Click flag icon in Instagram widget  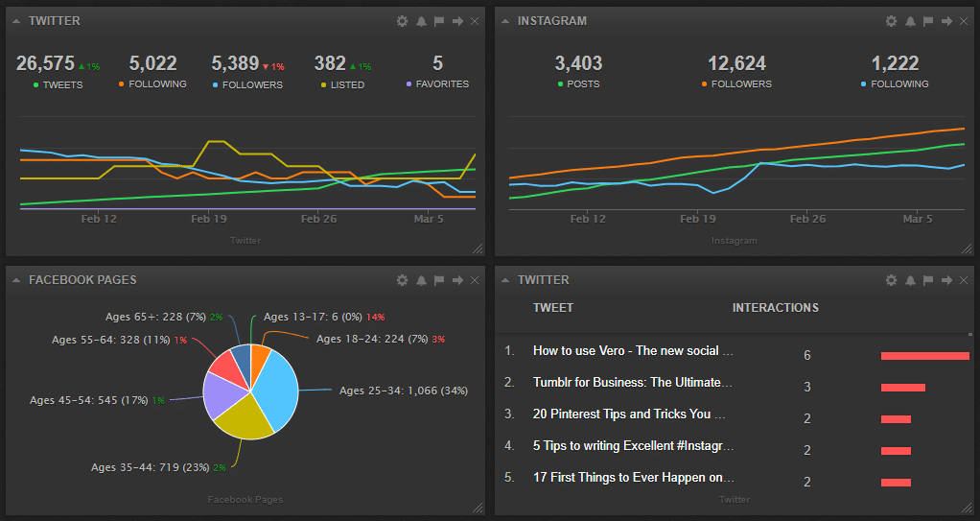pos(928,21)
